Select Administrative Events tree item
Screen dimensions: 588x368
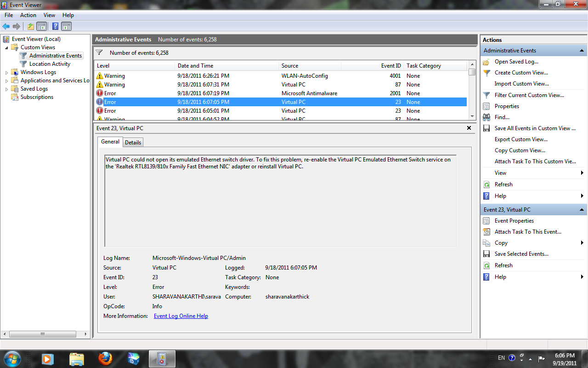point(56,56)
